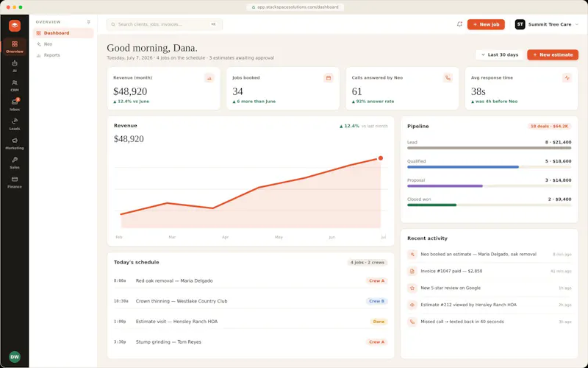Click the Crew B tag for Crown thinning

[376, 301]
